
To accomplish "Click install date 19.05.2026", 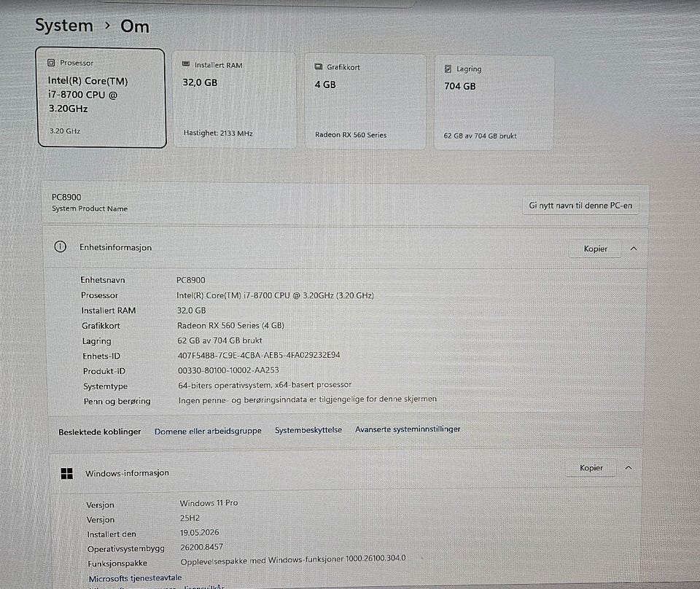I will tap(200, 532).
